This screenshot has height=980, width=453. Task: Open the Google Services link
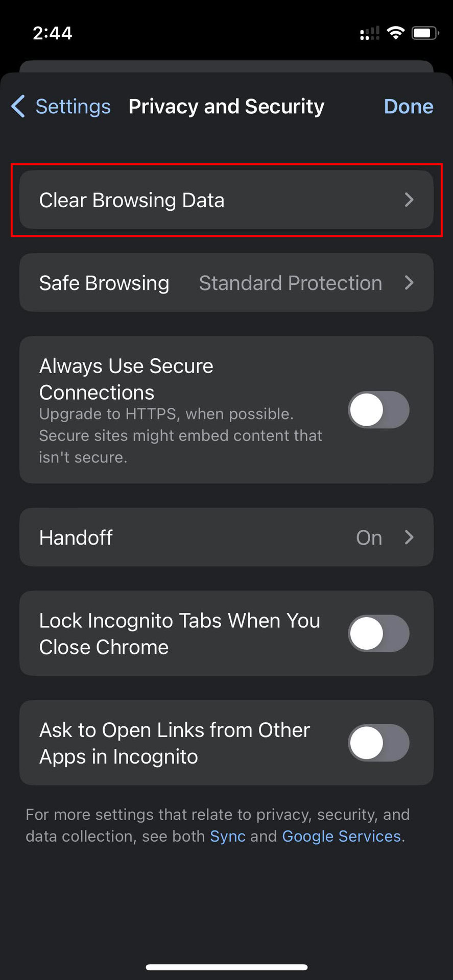(x=341, y=836)
